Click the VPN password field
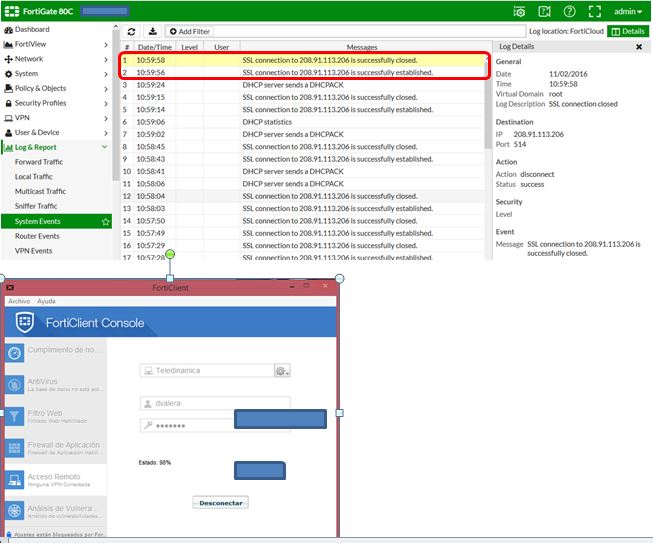Screen dimensions: 653x543 click(x=187, y=426)
